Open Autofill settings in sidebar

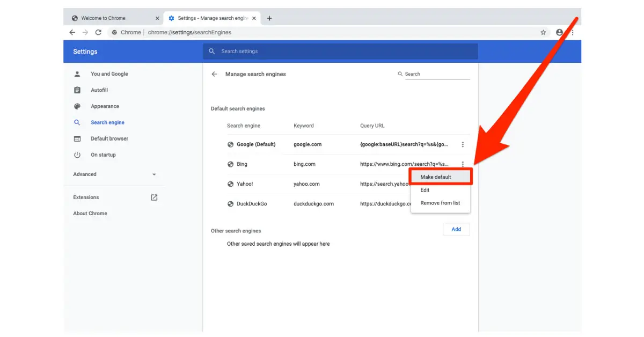99,90
